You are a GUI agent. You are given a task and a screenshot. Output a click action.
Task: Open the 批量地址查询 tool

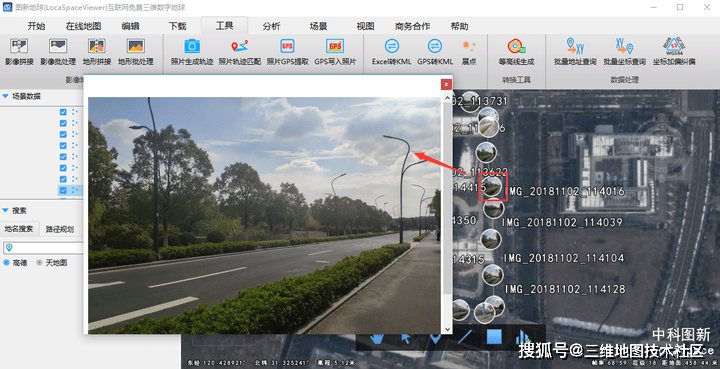tap(575, 51)
